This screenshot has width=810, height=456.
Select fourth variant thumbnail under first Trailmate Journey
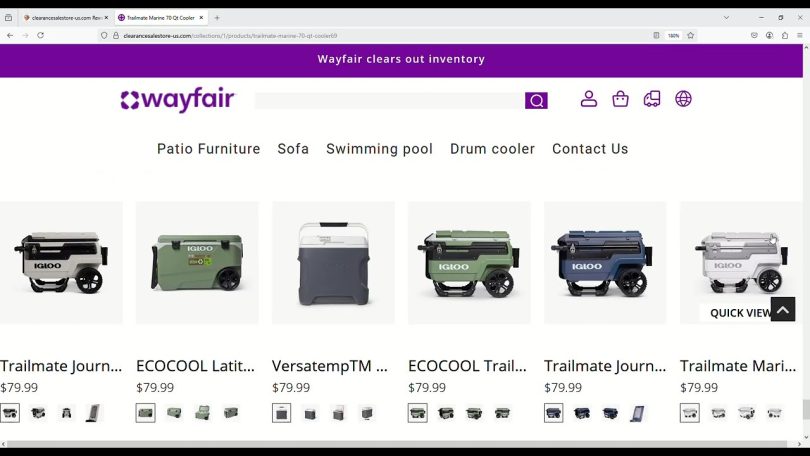(95, 413)
